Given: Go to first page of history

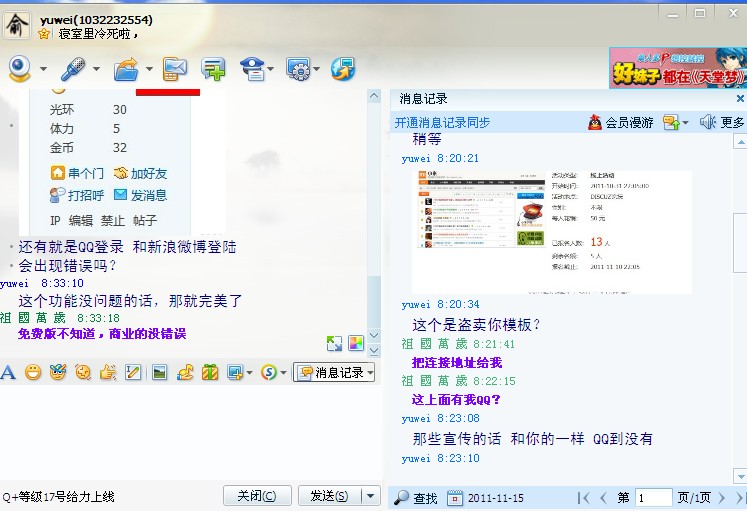Looking at the screenshot, I should (x=583, y=498).
